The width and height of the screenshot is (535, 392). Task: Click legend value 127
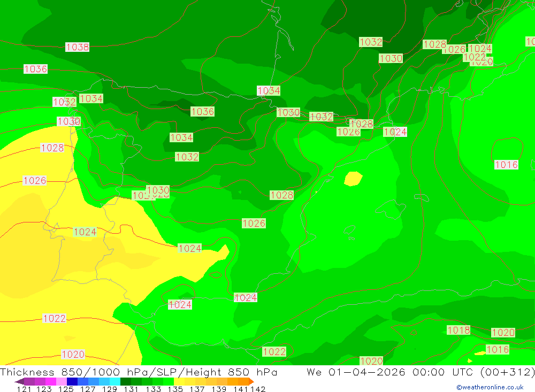[x=88, y=389]
